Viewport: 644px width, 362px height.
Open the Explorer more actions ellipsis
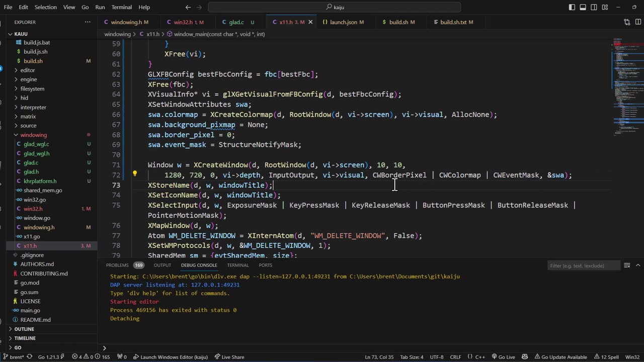pos(88,22)
